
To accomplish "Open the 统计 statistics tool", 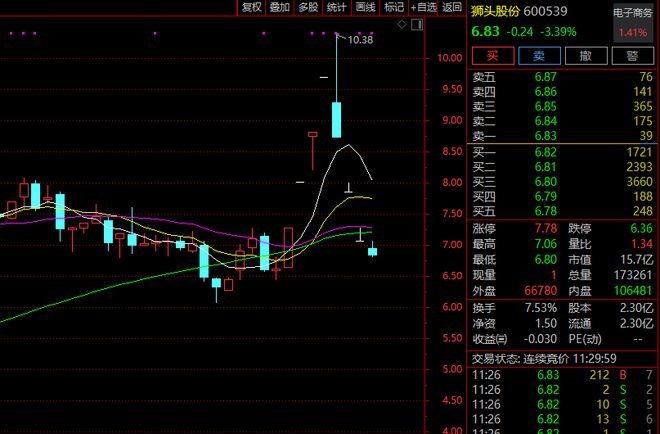I will [x=337, y=7].
